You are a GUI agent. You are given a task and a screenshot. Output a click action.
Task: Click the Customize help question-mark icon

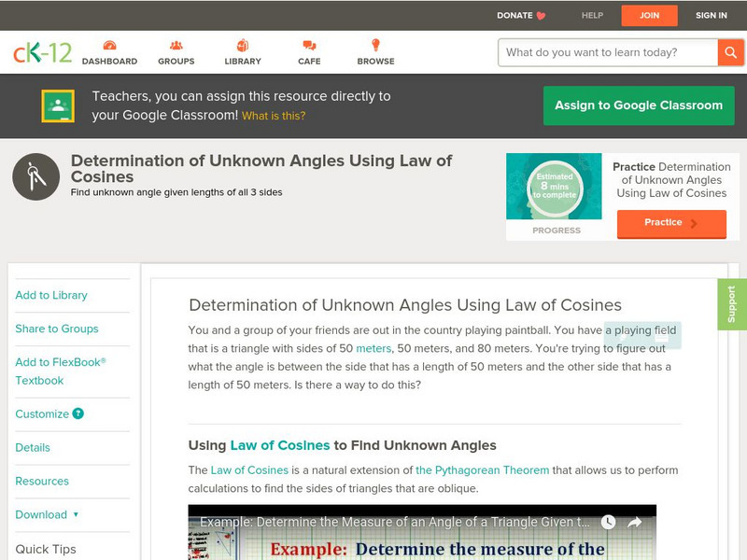[78, 413]
